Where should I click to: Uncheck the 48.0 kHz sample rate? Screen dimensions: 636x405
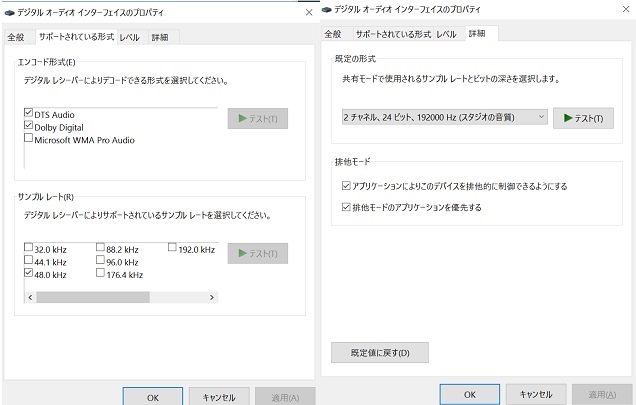click(28, 274)
